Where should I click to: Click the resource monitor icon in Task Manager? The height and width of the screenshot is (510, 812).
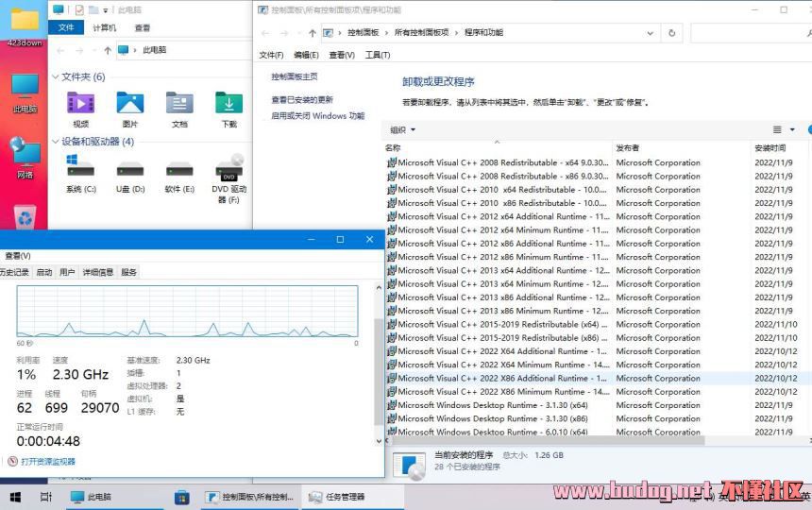[x=12, y=461]
